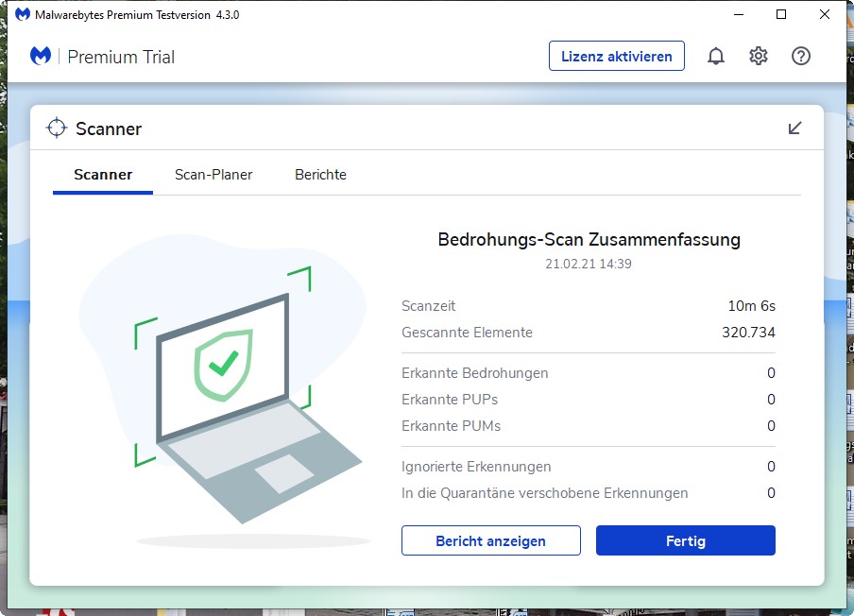Screen dimensions: 854x616
Task: Click the scan date text 21.02.21 14:39
Action: [x=588, y=264]
